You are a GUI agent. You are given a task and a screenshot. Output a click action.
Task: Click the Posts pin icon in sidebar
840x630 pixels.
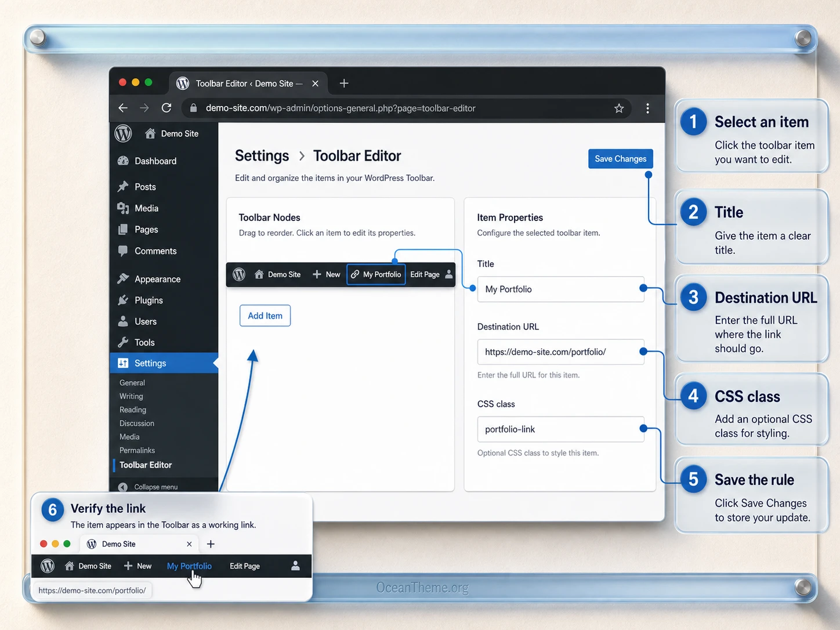[x=123, y=187]
